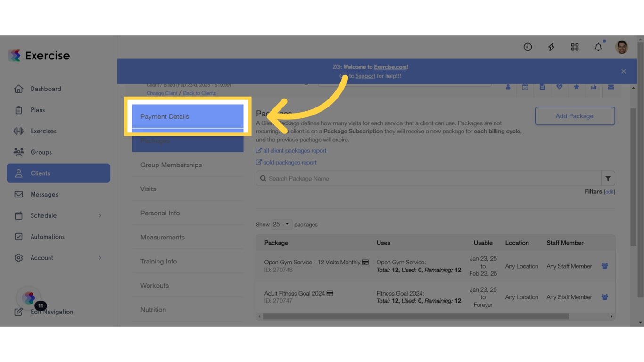644x362 pixels.
Task: Open the apps grid icon in the top bar
Action: [575, 47]
